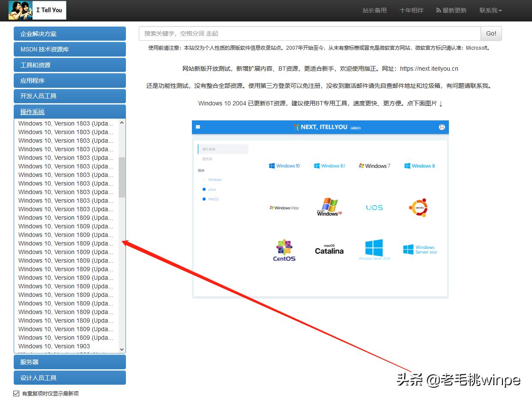The height and width of the screenshot is (398, 532).
Task: Collapse the 服务器 category section
Action: pyautogui.click(x=70, y=362)
